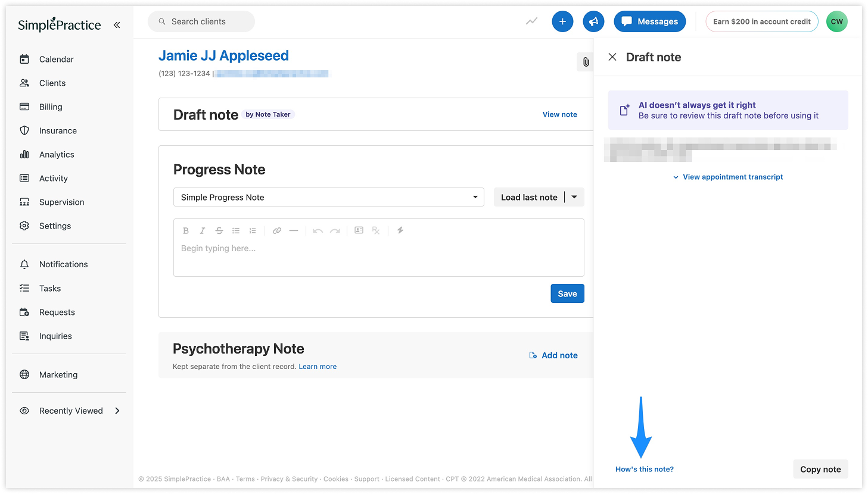This screenshot has width=868, height=494.
Task: Open Simple Progress Note template dropdown
Action: (329, 197)
